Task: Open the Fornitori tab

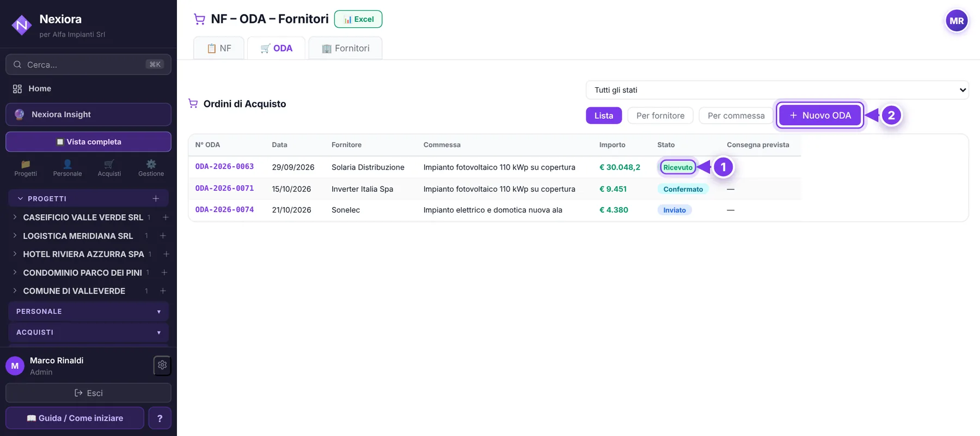Action: [x=345, y=48]
